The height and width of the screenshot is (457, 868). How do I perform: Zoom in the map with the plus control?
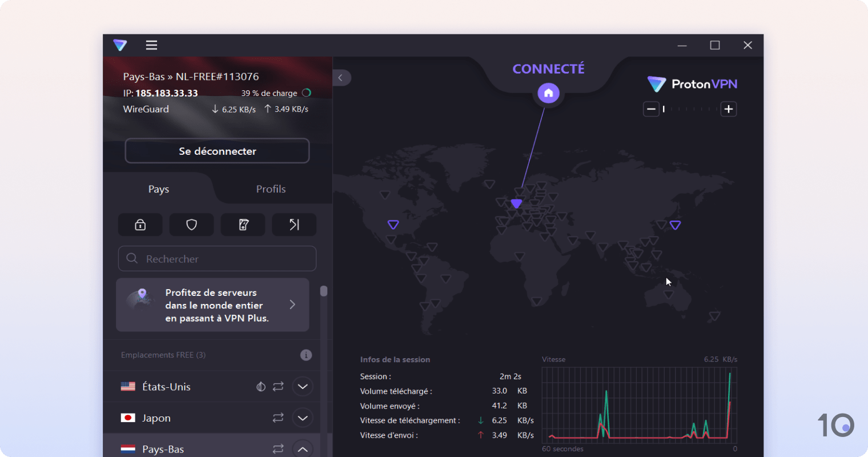point(729,109)
